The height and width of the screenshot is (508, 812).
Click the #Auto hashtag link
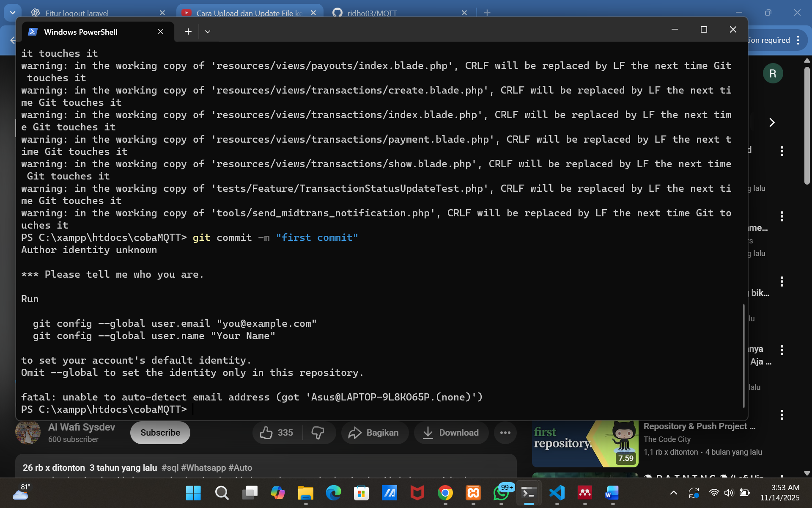pos(240,468)
